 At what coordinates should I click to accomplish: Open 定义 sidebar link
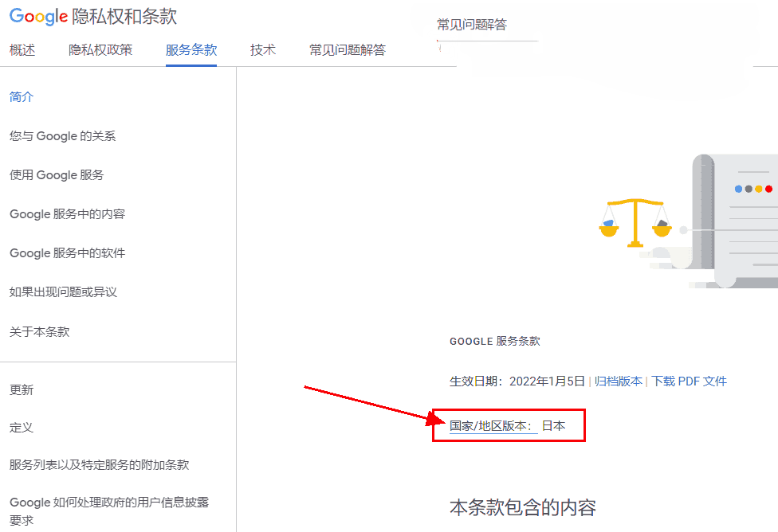pyautogui.click(x=22, y=428)
